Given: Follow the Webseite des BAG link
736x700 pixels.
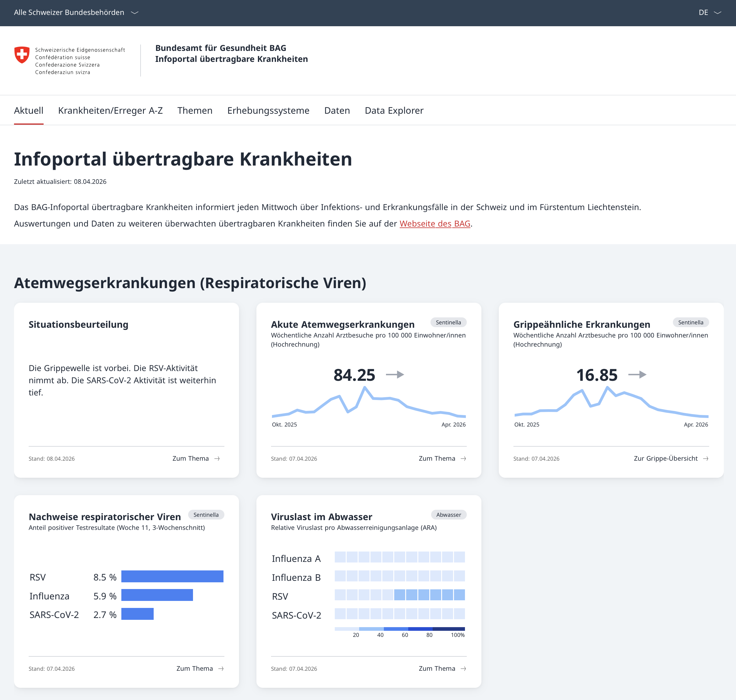Looking at the screenshot, I should [434, 223].
